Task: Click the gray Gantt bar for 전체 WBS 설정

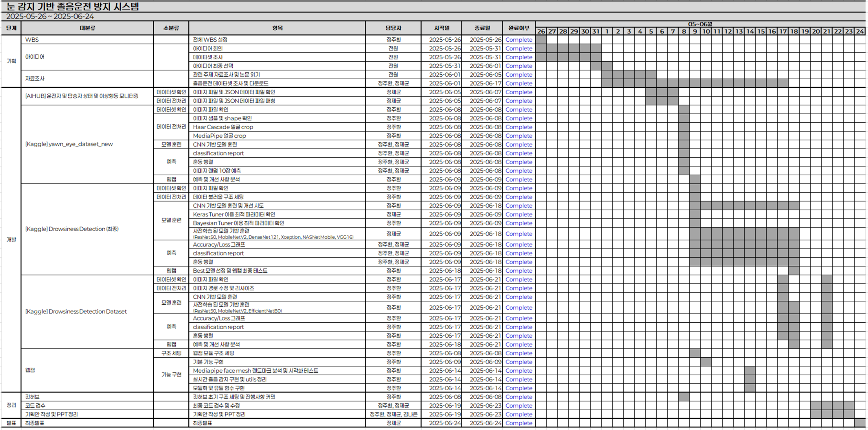Action: click(x=541, y=40)
